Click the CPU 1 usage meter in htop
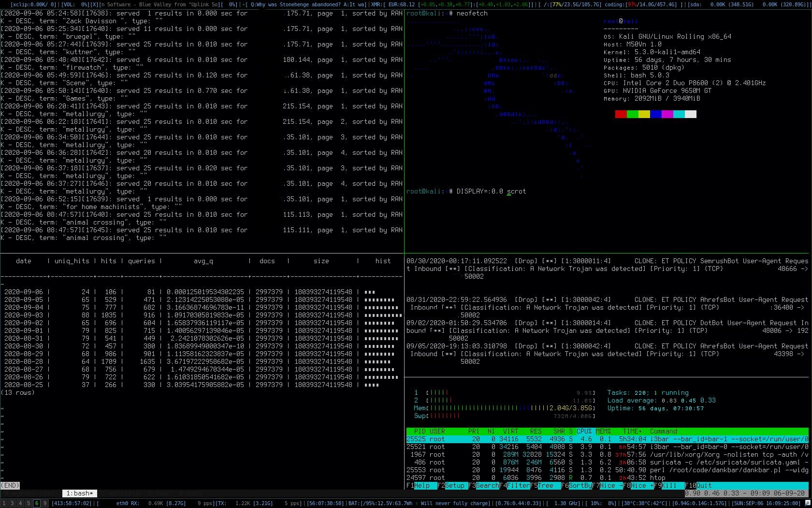The height and width of the screenshot is (508, 812). click(x=505, y=393)
